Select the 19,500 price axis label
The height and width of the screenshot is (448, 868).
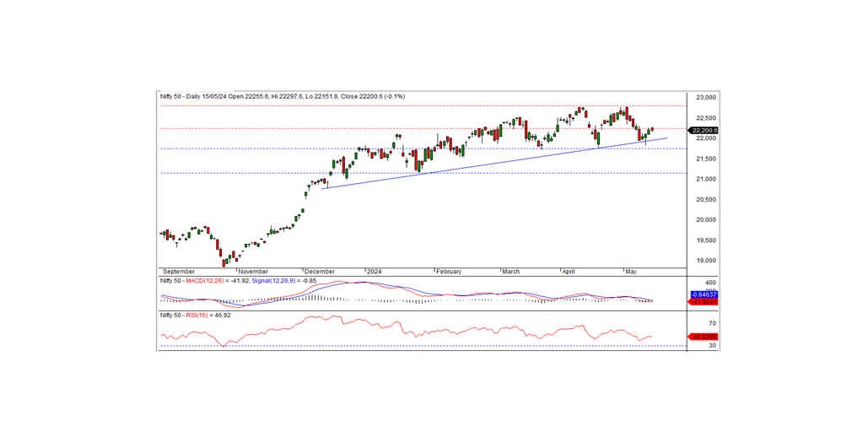[707, 240]
